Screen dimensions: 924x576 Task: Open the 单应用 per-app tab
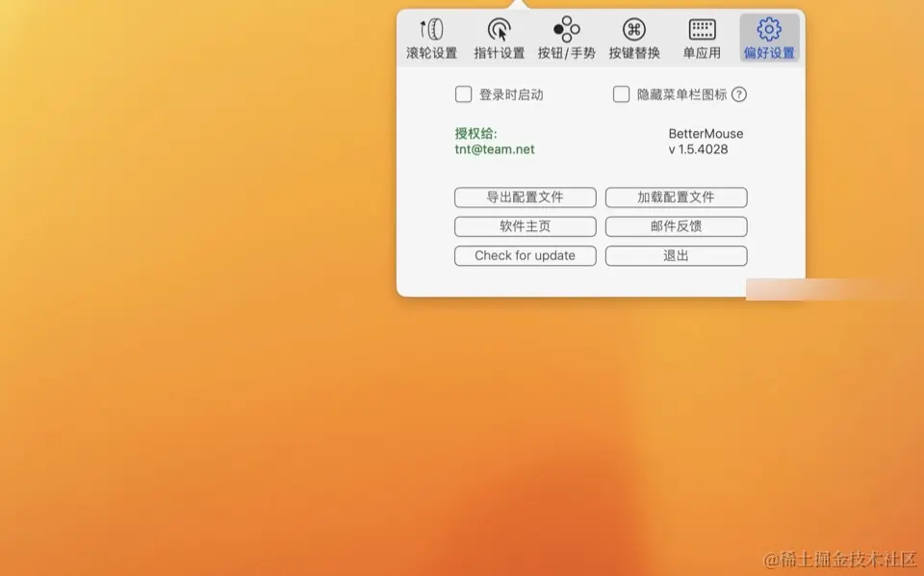(702, 39)
